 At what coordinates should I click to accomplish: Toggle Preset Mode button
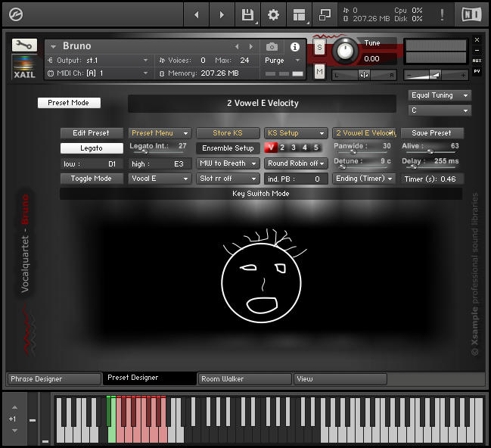(69, 103)
